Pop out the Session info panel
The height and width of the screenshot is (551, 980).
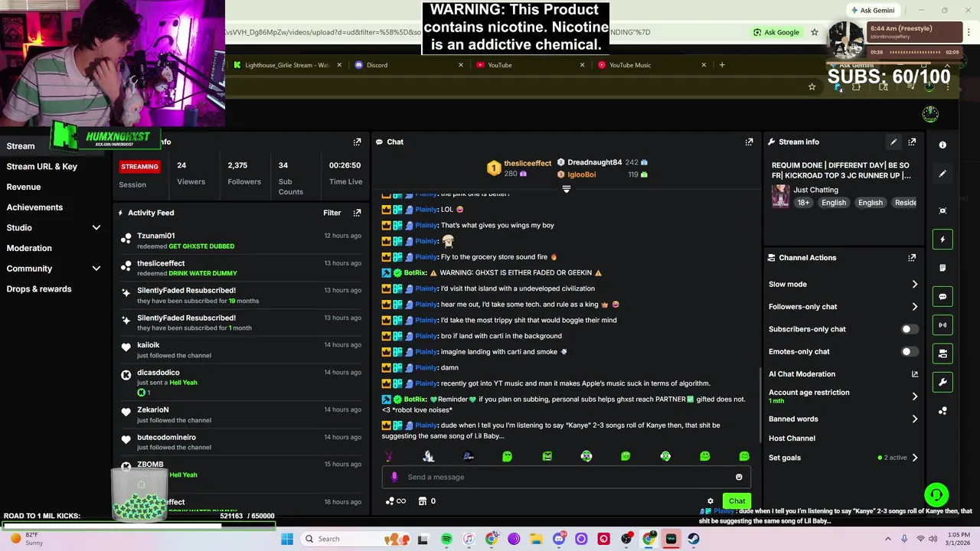coord(357,142)
